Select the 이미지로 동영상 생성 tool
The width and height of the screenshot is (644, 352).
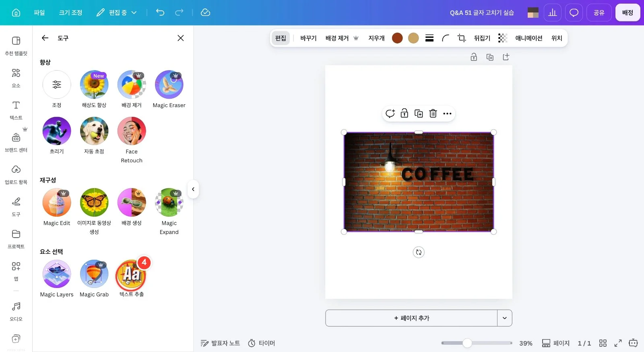(94, 202)
